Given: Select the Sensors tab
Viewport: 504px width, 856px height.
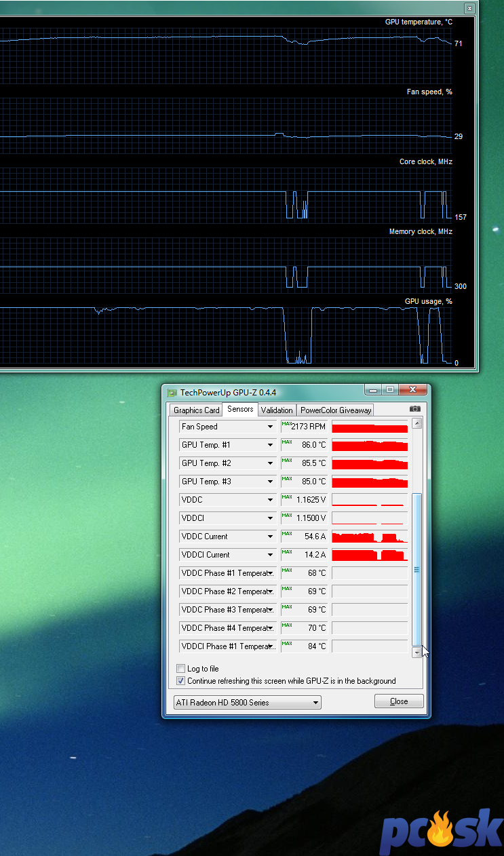Looking at the screenshot, I should point(241,409).
